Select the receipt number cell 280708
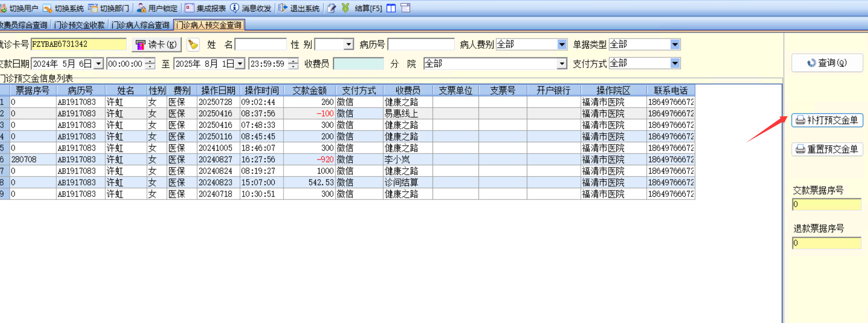 click(x=33, y=159)
